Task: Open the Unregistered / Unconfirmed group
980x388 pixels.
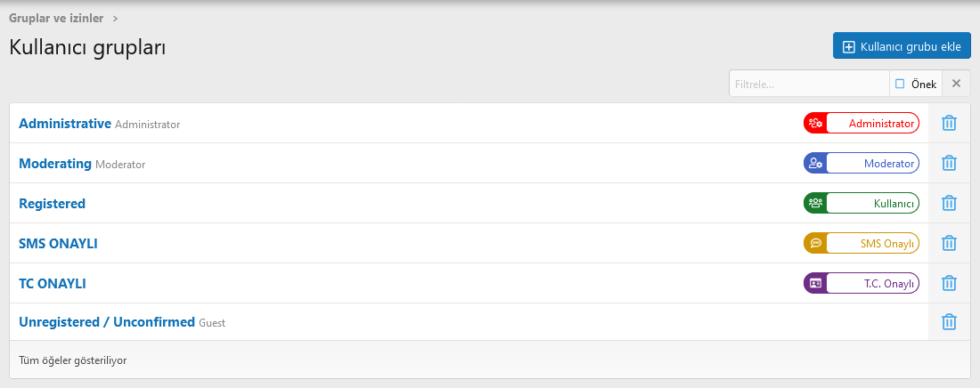Action: click(107, 322)
